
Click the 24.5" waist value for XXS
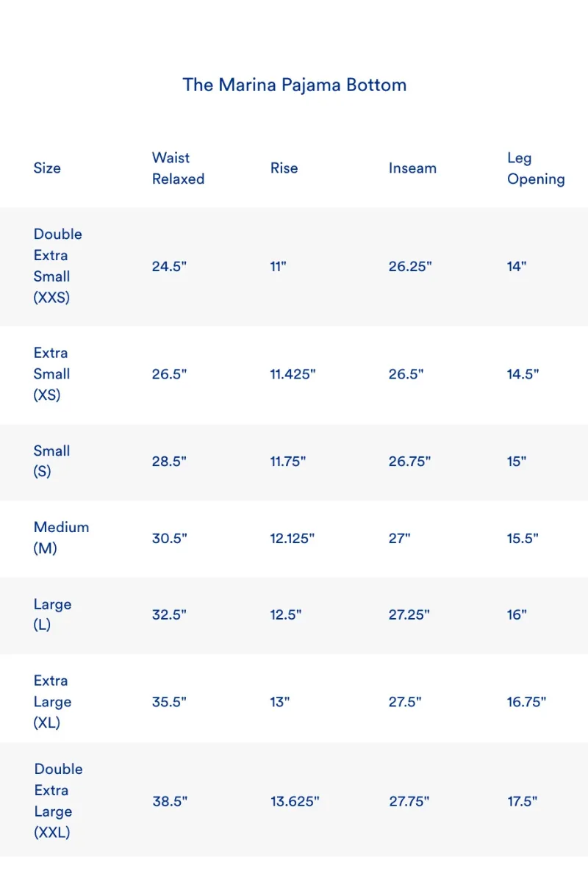169,267
